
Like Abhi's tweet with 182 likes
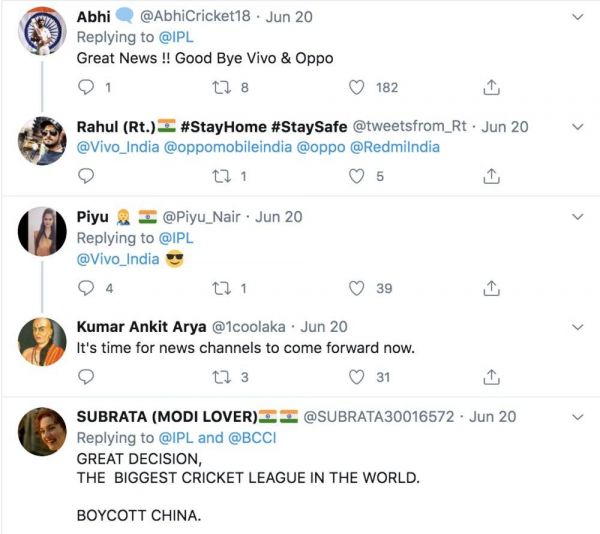click(x=357, y=88)
